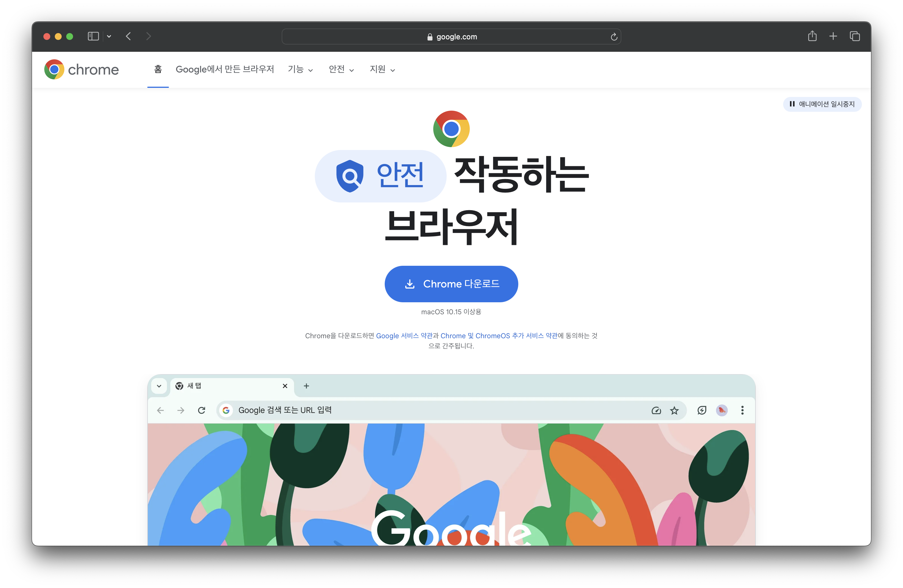Screen dimensions: 903x588
Task: Toggle the Safari sidebar icon
Action: coord(93,37)
